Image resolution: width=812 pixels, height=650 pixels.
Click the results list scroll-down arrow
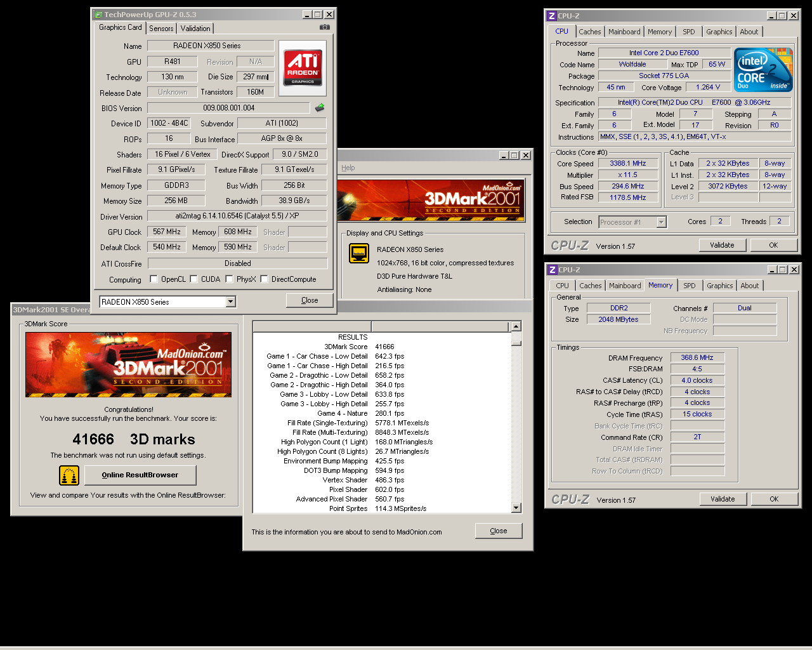pos(516,508)
